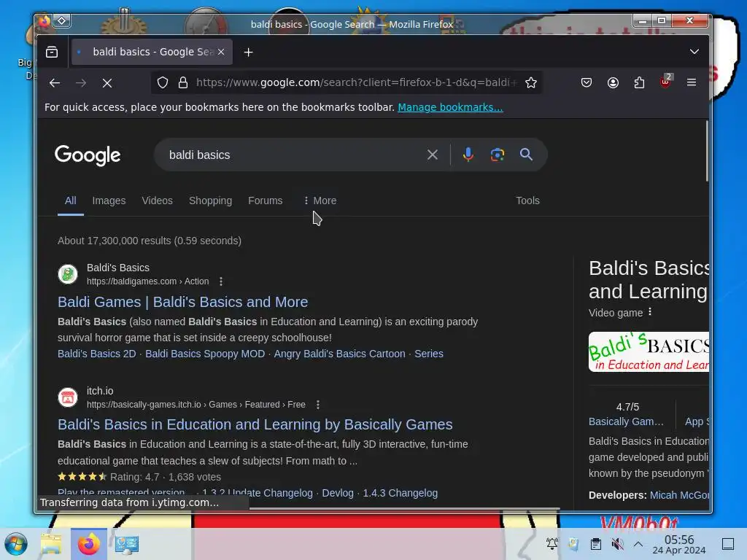Open Baldi Games result title
This screenshot has width=747, height=560.
tap(183, 302)
